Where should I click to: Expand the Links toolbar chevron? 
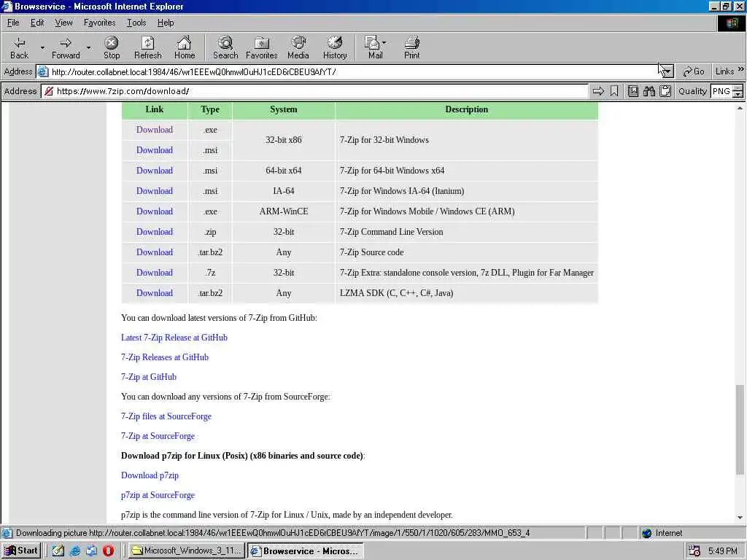741,69
